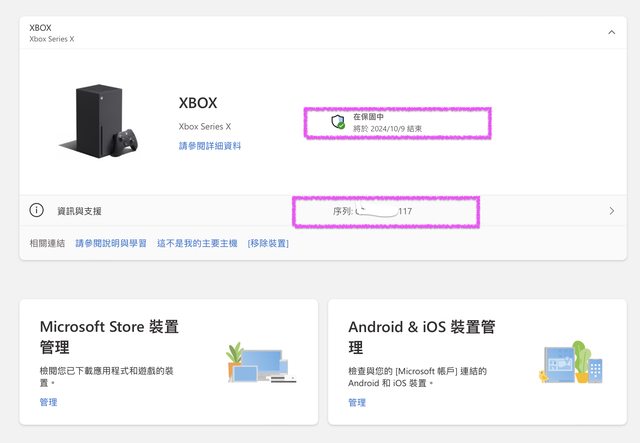Collapse the XBOX device card chevron
640x443 pixels.
(611, 32)
